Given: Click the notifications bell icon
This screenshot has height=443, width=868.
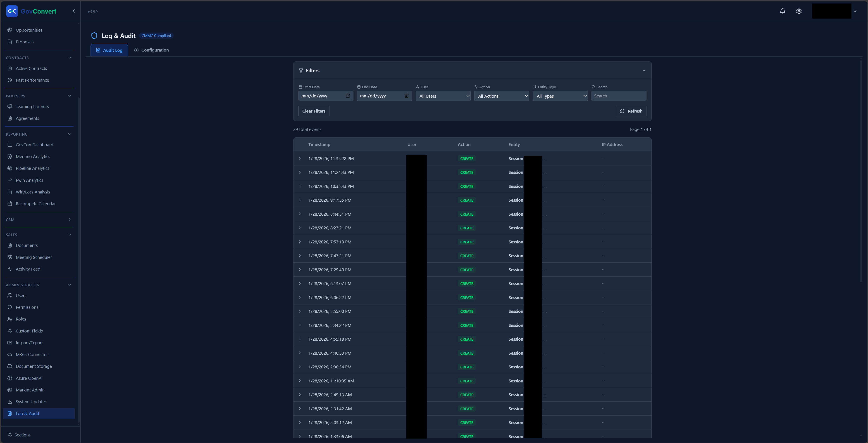Looking at the screenshot, I should 782,11.
